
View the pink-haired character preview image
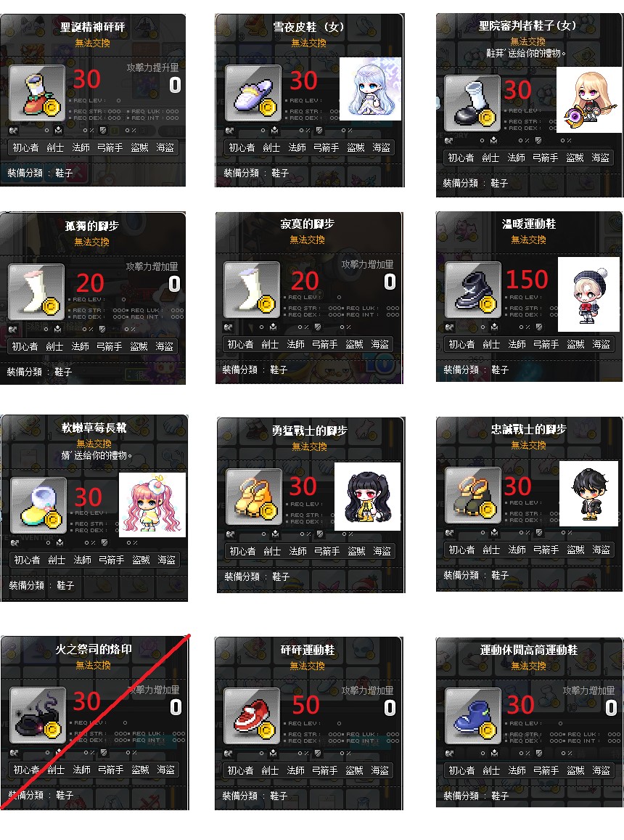point(152,505)
